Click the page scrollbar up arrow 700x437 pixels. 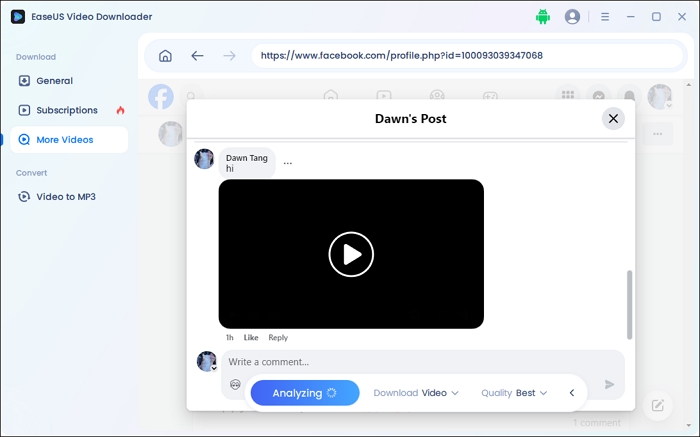pos(689,85)
